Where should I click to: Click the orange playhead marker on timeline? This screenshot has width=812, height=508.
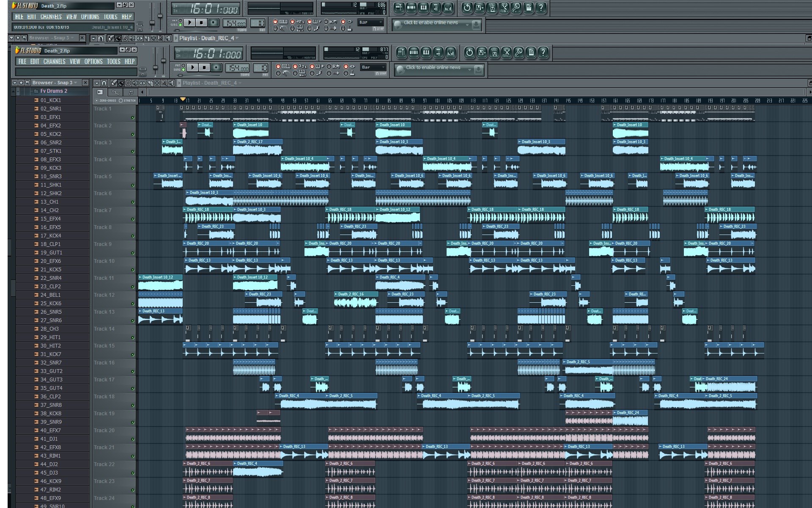[183, 99]
